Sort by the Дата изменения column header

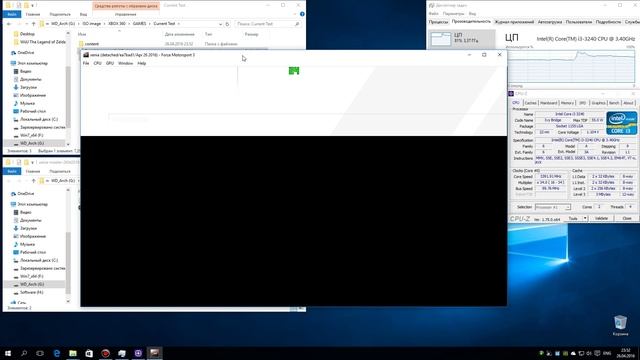(180, 34)
